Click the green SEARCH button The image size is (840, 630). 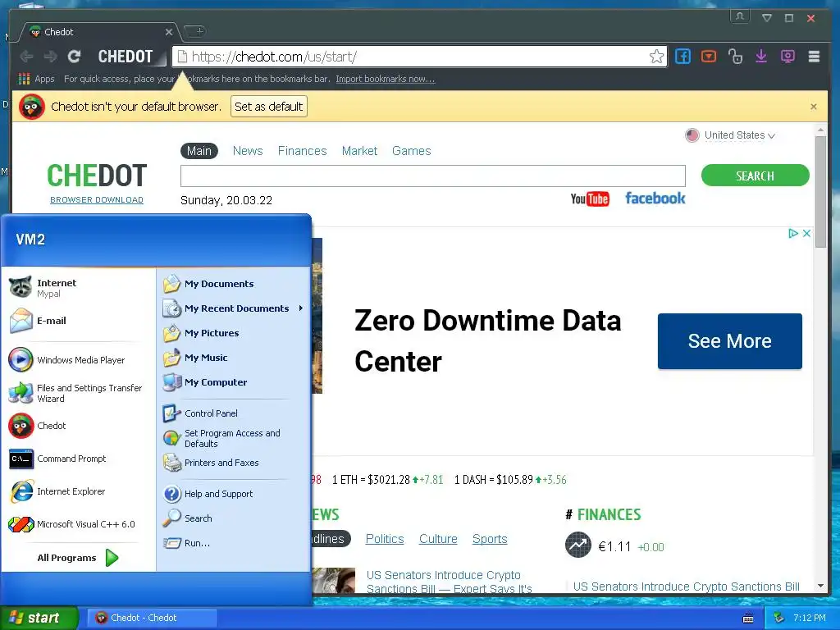[755, 176]
